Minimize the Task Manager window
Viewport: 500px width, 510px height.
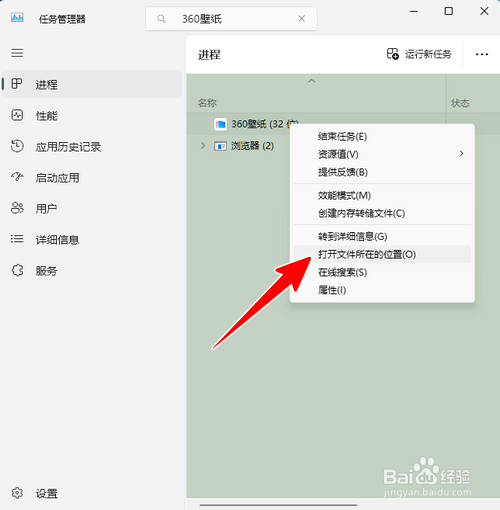tap(414, 11)
